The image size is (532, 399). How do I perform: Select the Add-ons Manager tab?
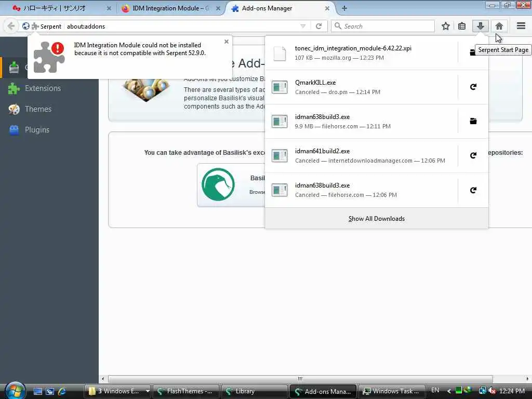tap(267, 8)
